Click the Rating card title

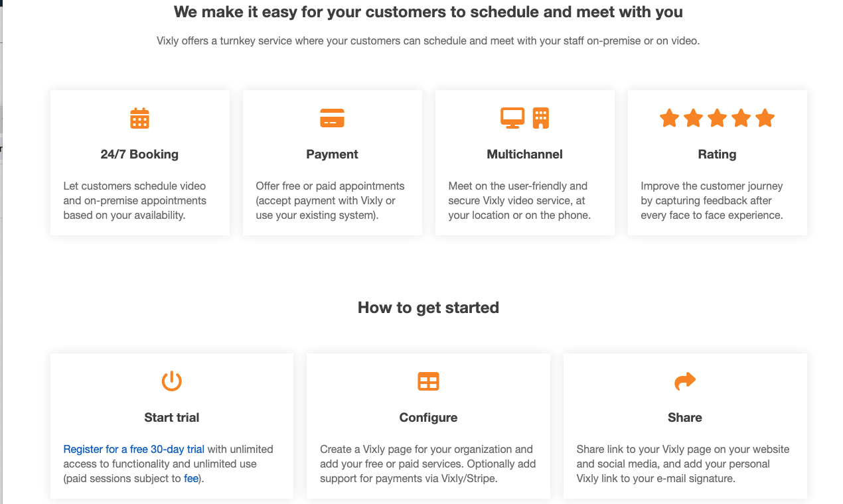coord(717,154)
